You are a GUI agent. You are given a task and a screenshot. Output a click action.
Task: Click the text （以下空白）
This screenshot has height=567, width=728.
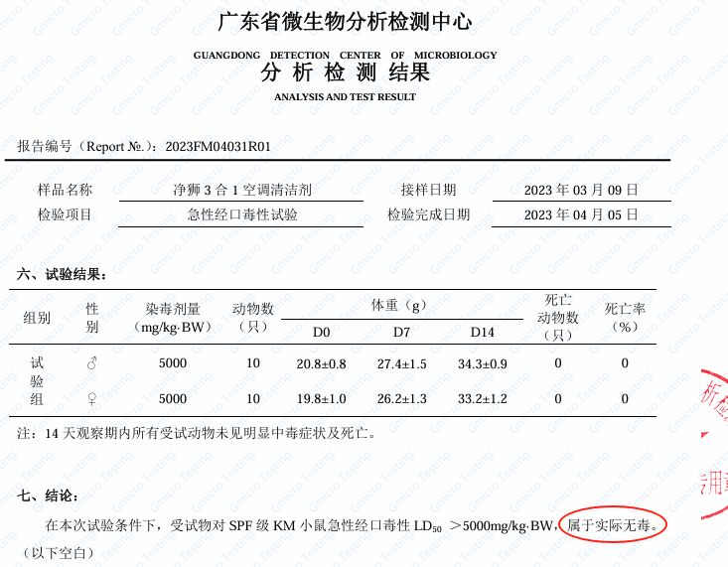tap(58, 553)
